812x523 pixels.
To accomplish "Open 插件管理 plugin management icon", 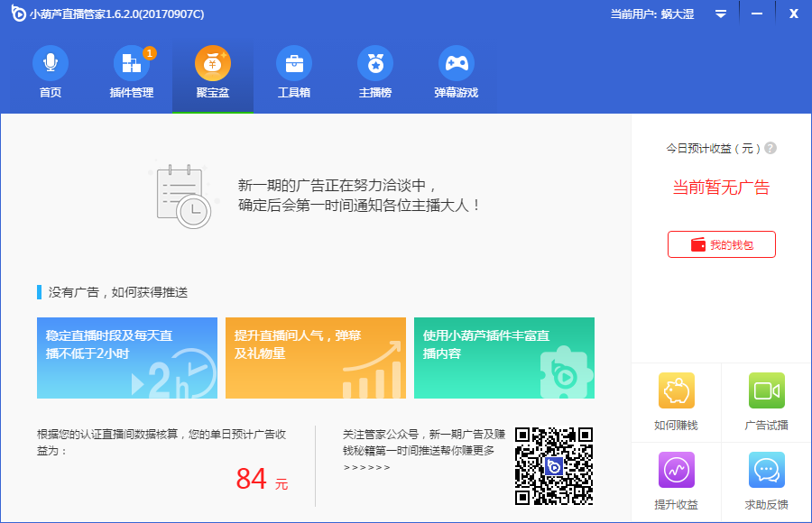I will (132, 64).
